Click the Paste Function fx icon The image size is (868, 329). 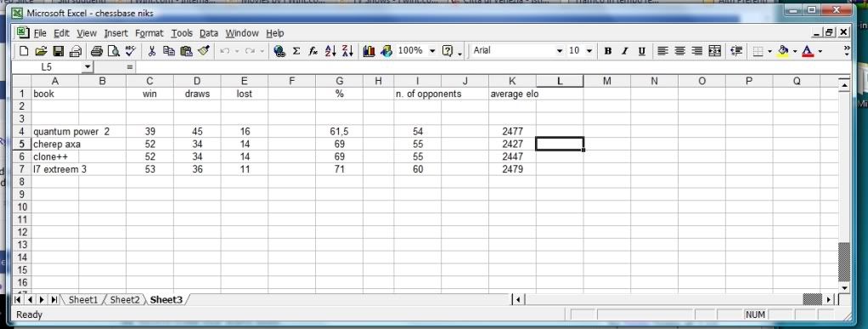313,51
